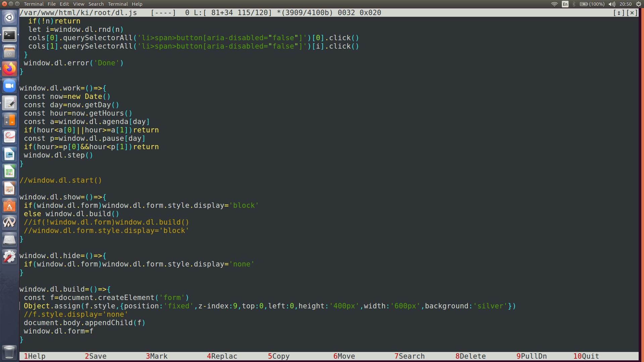Open LibreOffice Impress presentation icon

coord(9,189)
